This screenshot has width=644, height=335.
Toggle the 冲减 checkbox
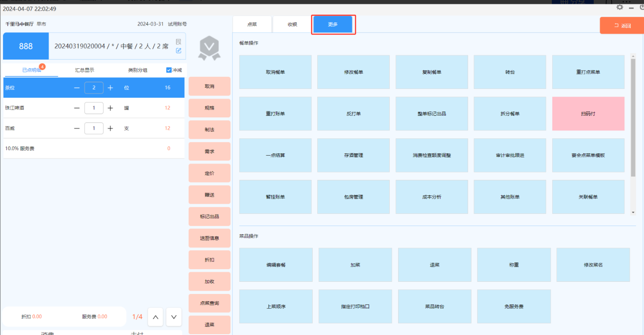click(x=169, y=70)
